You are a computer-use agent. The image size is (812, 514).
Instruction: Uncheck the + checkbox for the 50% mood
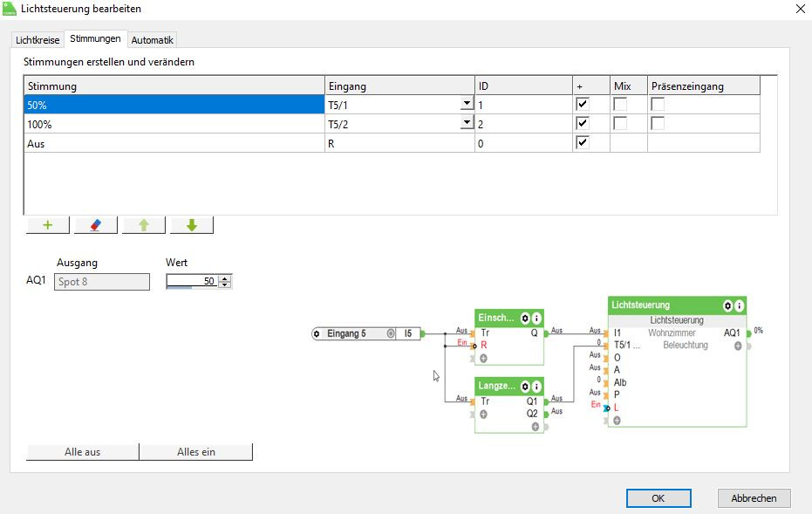click(582, 104)
